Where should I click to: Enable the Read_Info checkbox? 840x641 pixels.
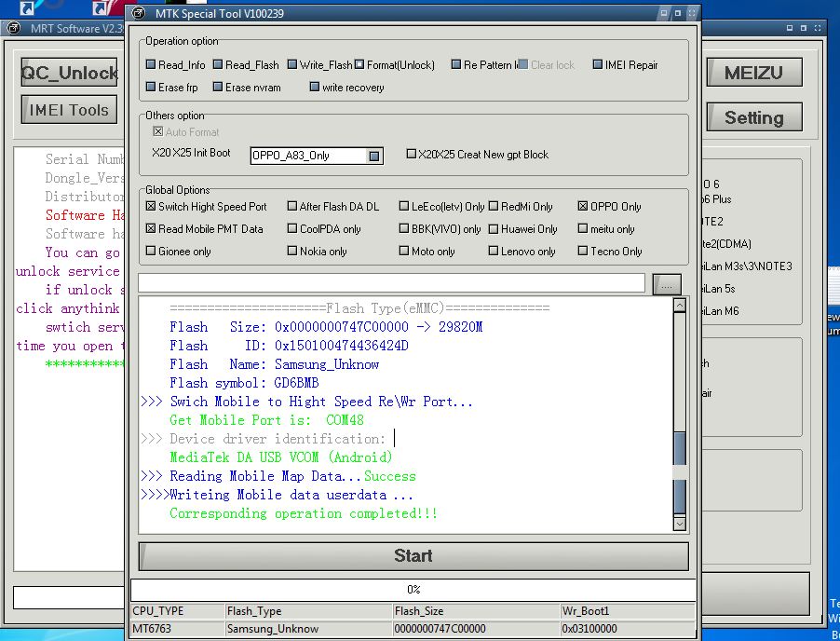tap(151, 65)
